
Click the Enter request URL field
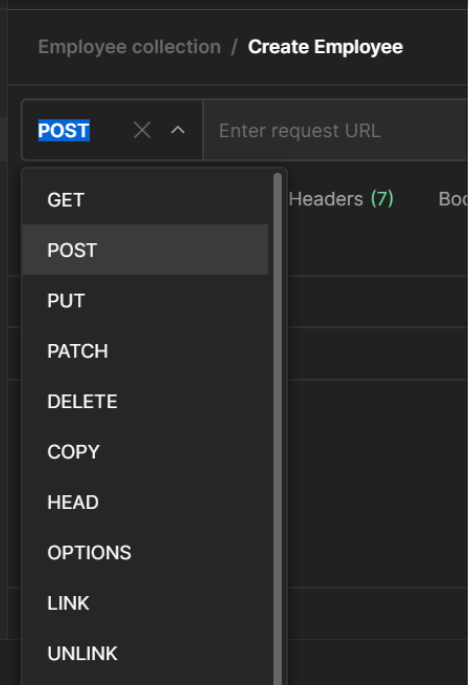pyautogui.click(x=335, y=130)
